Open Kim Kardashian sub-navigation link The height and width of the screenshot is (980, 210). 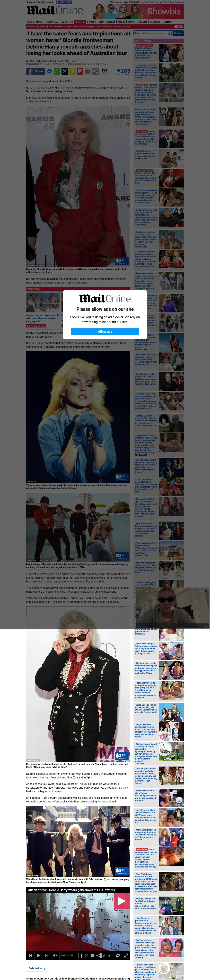pyautogui.click(x=56, y=27)
